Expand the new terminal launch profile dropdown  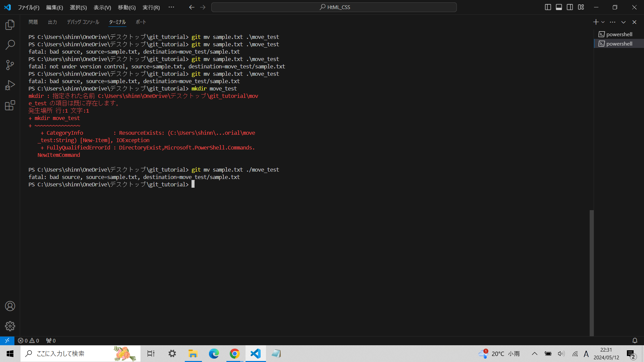[603, 22]
